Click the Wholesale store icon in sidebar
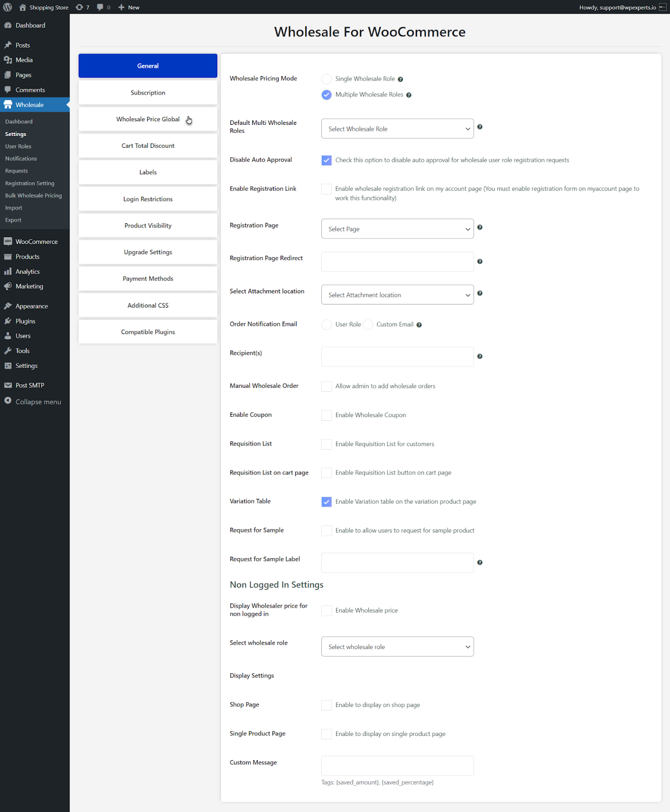Viewport: 670px width, 812px height. point(8,105)
